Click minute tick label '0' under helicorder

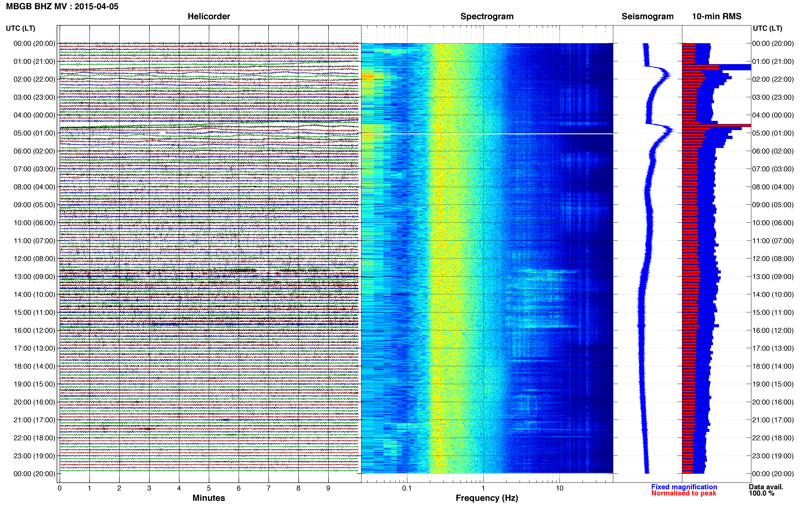59,488
